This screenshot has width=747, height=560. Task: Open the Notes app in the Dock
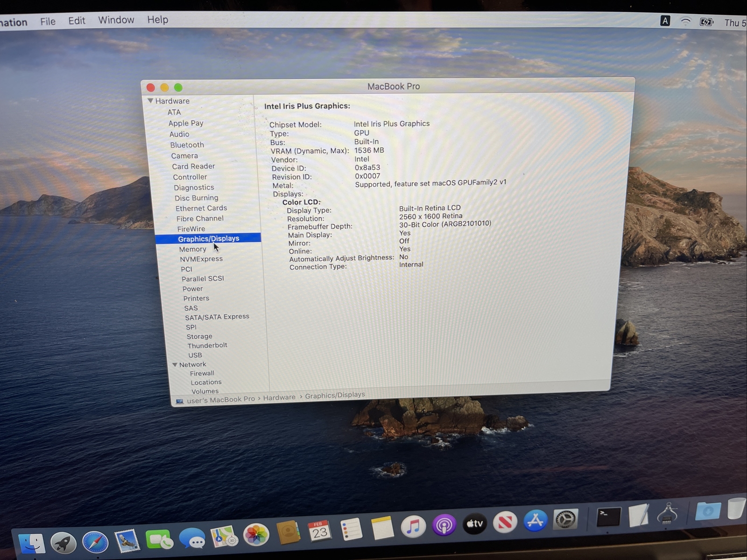[382, 528]
